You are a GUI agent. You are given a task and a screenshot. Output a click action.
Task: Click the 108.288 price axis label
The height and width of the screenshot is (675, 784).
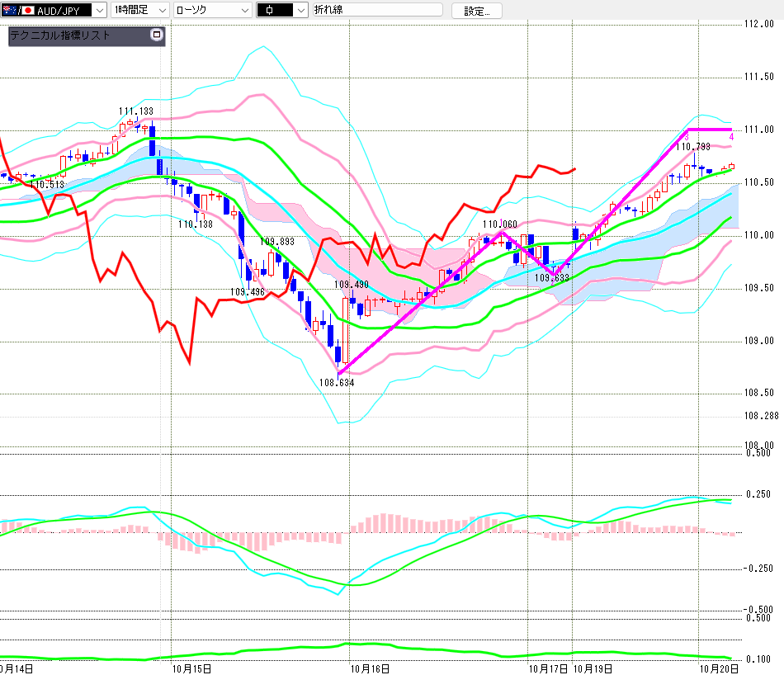click(x=762, y=416)
